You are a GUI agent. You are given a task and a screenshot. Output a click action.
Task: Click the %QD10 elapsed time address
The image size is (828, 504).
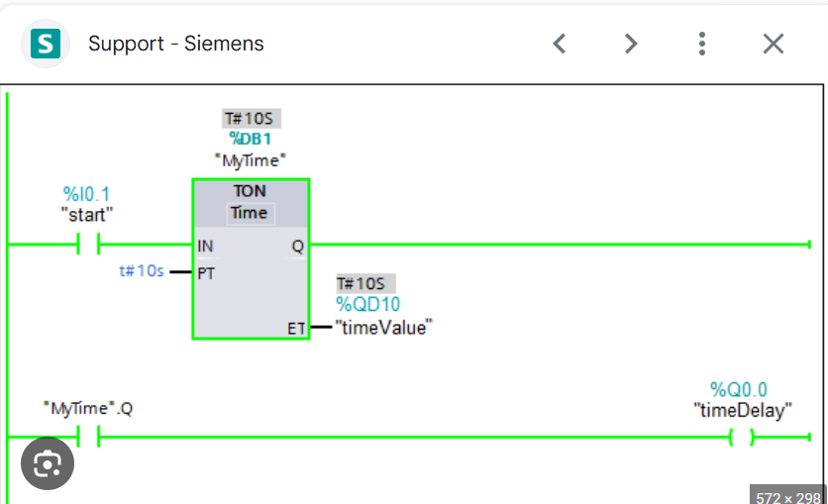pyautogui.click(x=367, y=305)
